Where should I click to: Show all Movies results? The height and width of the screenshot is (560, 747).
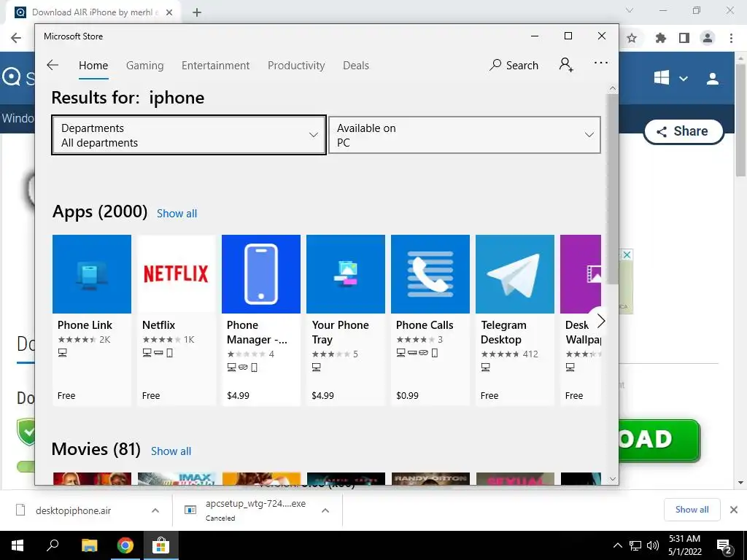click(171, 451)
